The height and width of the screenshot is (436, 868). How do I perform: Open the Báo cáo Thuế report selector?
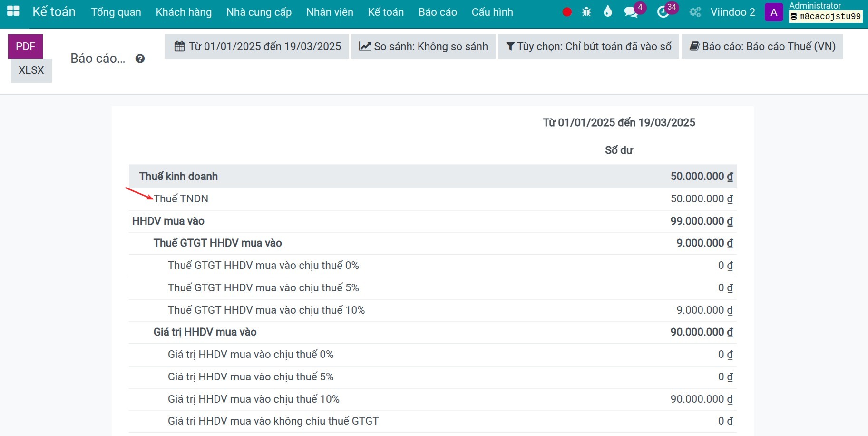(762, 46)
